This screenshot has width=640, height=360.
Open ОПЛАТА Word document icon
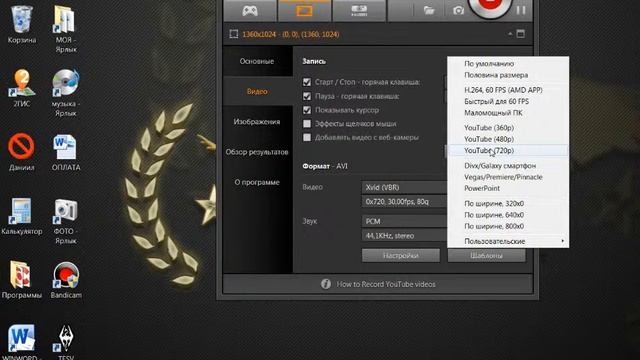pyautogui.click(x=66, y=152)
